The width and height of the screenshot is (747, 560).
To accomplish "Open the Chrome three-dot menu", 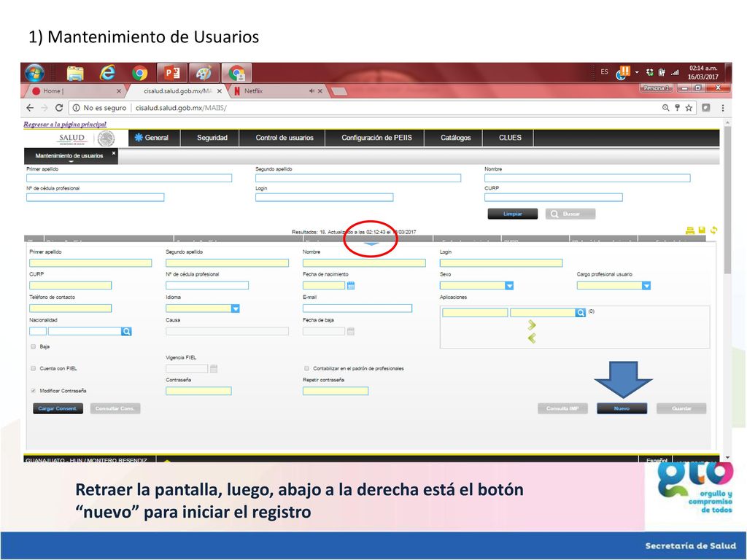I will tap(723, 108).
